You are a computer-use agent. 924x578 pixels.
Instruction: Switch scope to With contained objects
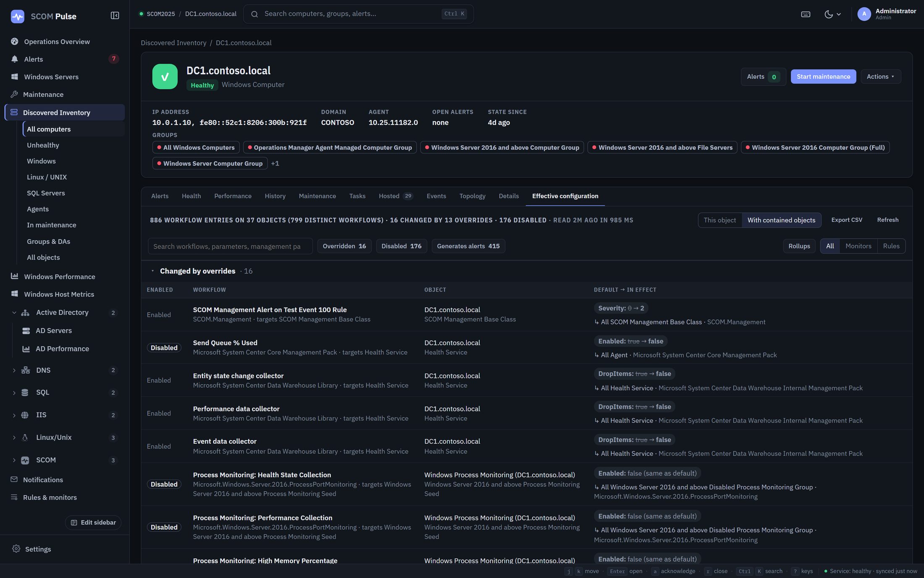(781, 220)
